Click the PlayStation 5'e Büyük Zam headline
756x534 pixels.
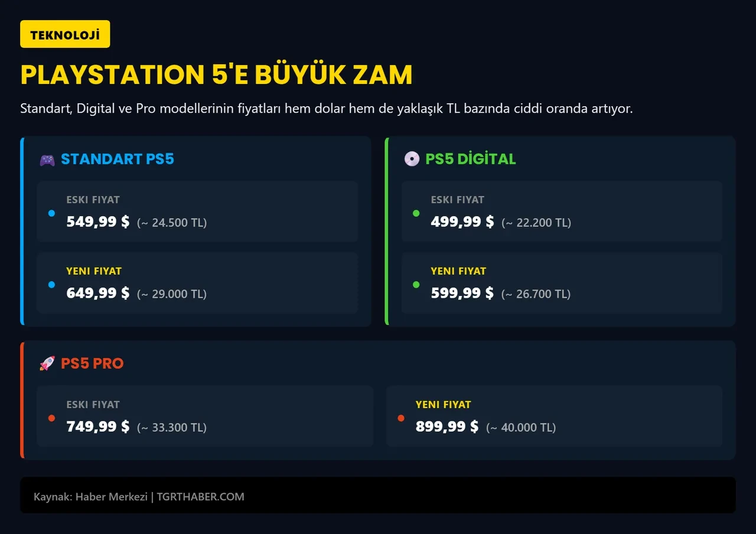216,75
